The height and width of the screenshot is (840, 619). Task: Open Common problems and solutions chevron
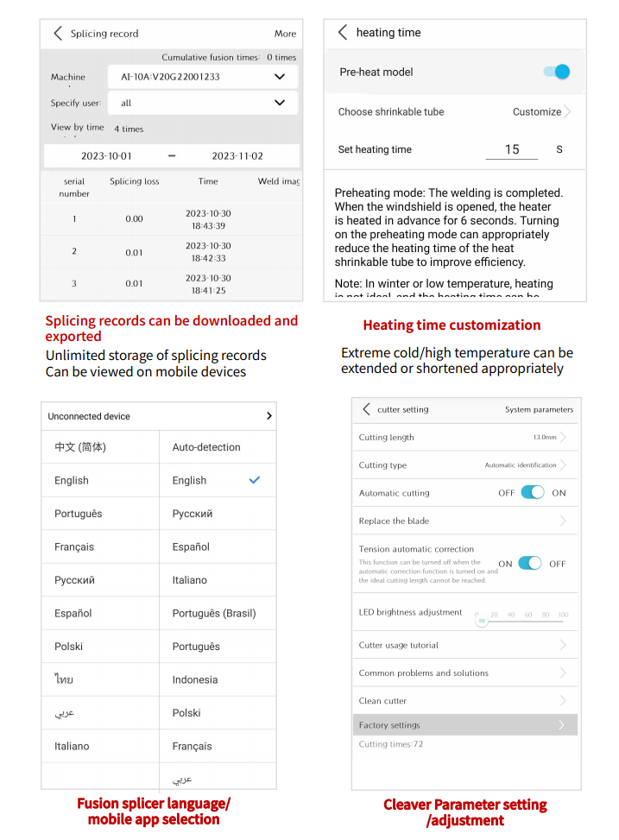(x=563, y=673)
